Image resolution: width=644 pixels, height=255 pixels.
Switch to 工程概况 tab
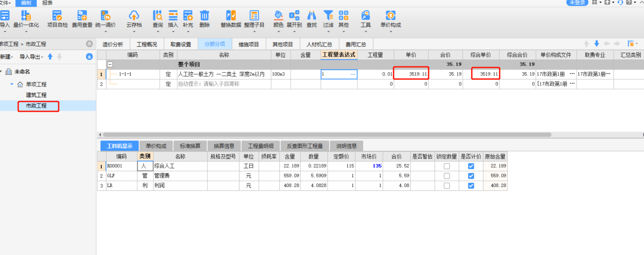[147, 44]
